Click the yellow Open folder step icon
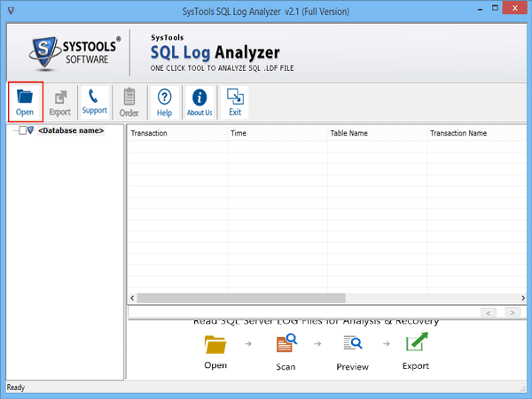Screen dimensions: 532x399 click(x=215, y=345)
